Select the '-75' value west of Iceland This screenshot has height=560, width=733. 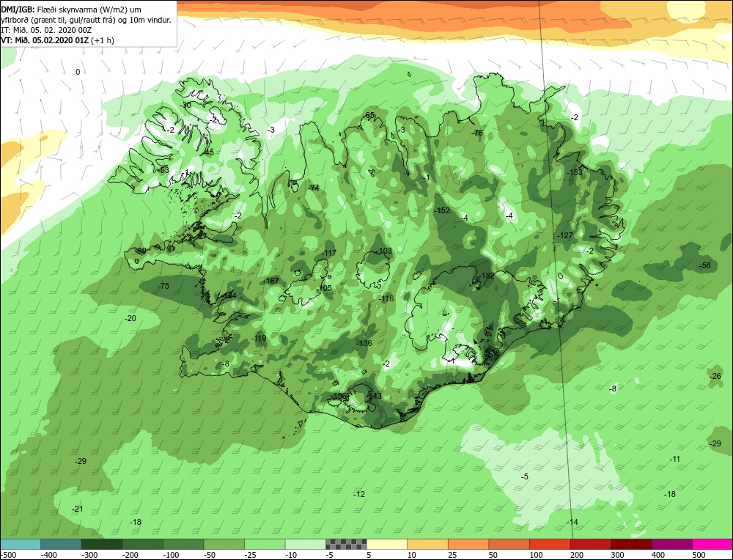[x=163, y=286]
